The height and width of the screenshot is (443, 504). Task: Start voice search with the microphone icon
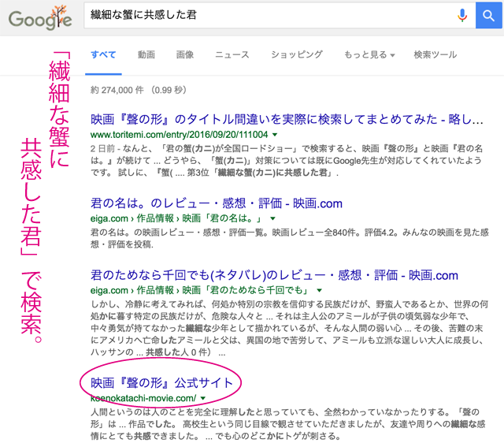(462, 16)
